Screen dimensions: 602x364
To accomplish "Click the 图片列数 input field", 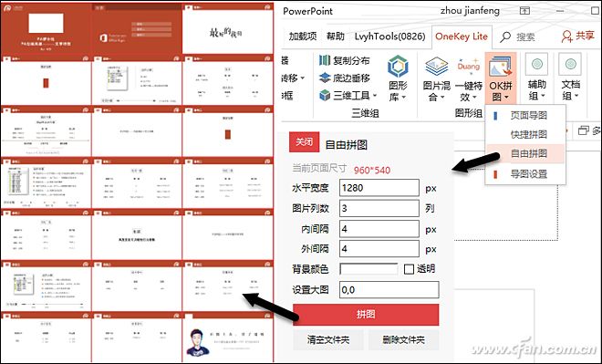I will pyautogui.click(x=379, y=208).
